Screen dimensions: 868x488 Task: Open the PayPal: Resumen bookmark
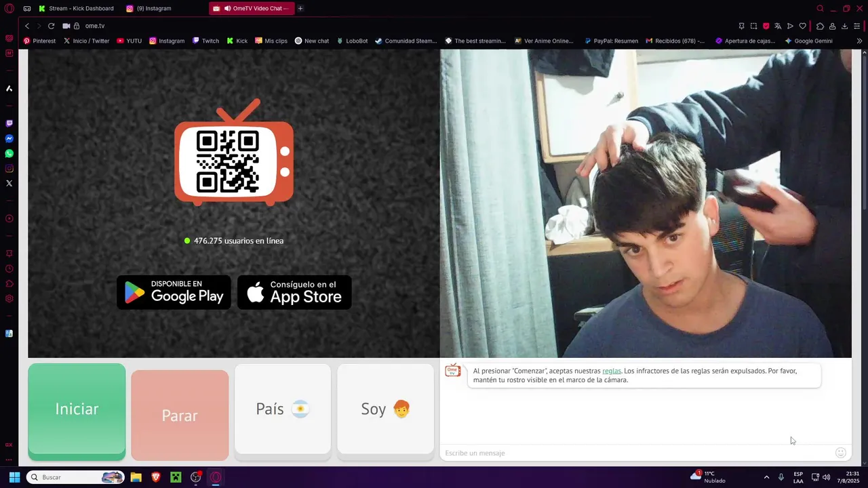click(x=611, y=41)
